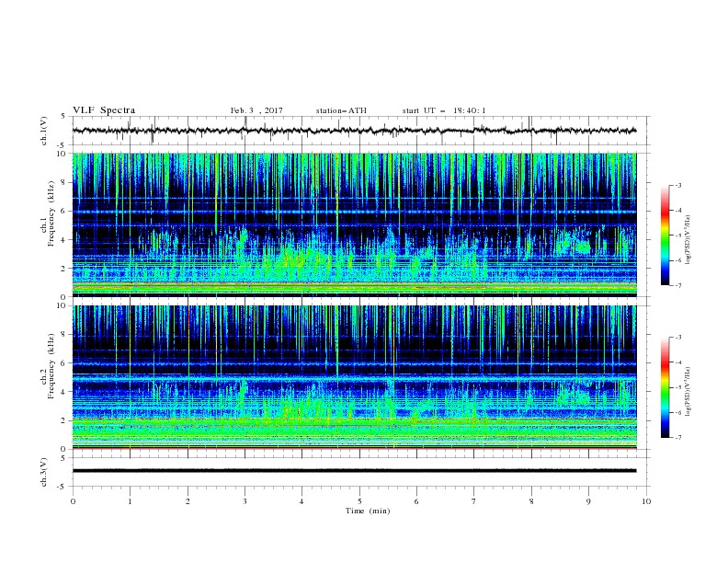
Task: Click the "station=ATH" label
Action: coord(341,110)
